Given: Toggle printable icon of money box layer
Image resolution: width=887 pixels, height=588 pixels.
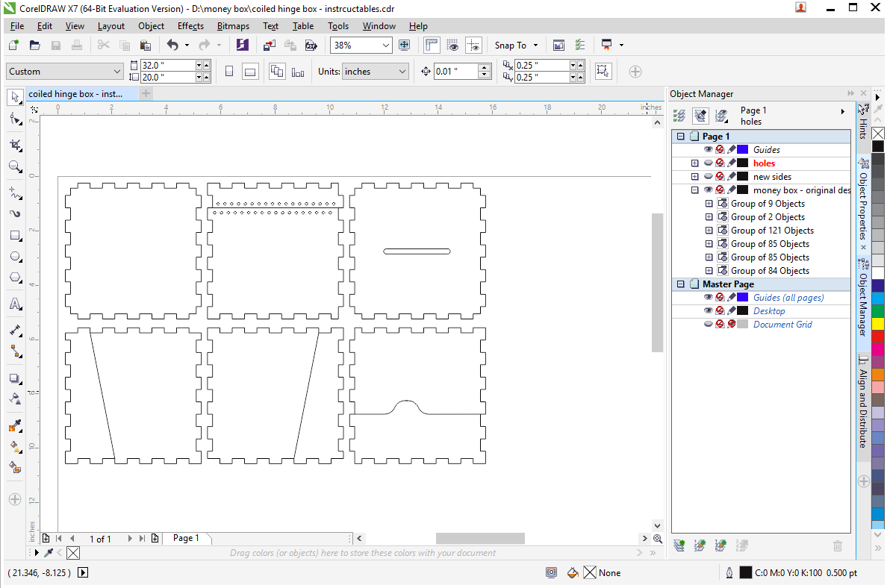Looking at the screenshot, I should point(720,190).
